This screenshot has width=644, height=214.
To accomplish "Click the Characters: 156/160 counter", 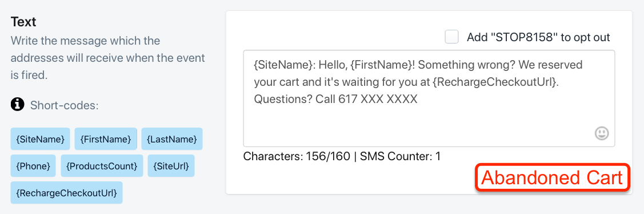I will (x=297, y=156).
